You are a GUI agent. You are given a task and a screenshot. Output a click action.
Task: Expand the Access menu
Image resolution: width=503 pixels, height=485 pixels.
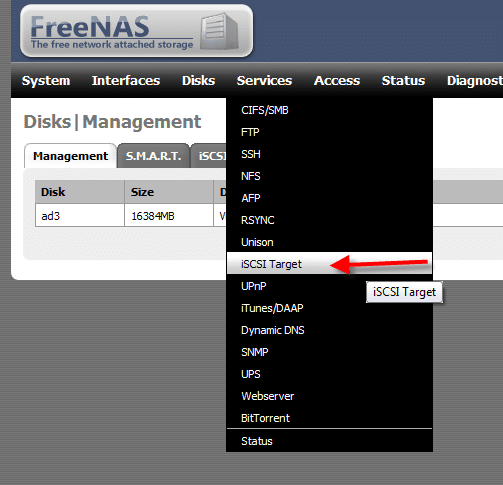337,81
